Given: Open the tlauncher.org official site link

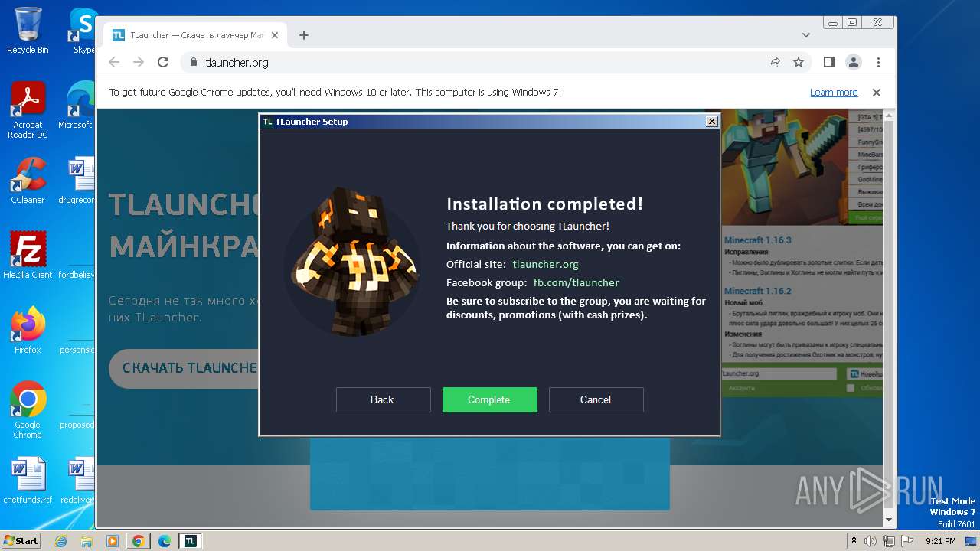Looking at the screenshot, I should 545,264.
